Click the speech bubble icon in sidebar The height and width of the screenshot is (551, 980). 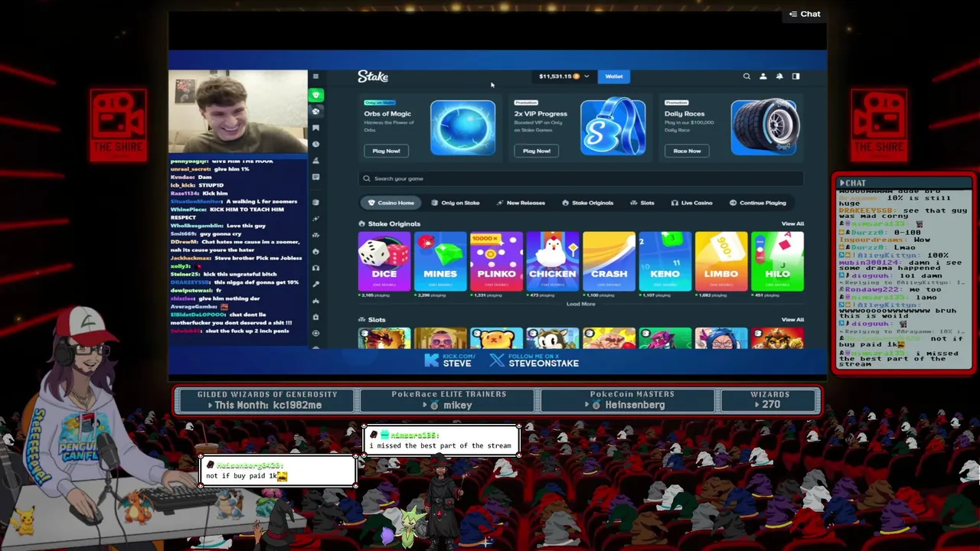pos(315,177)
